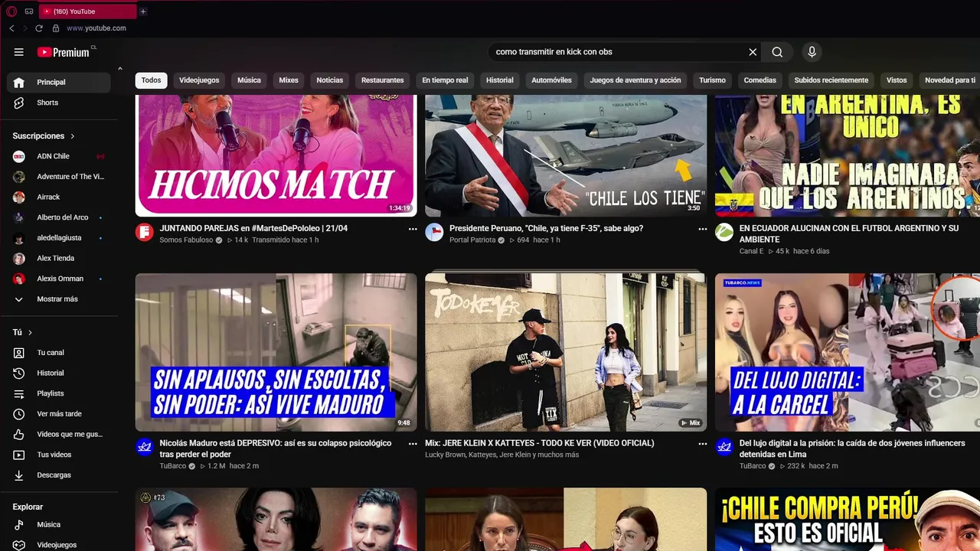Play SIN APLAUSOS Maduro thumbnail
Image resolution: width=980 pixels, height=551 pixels.
276,353
